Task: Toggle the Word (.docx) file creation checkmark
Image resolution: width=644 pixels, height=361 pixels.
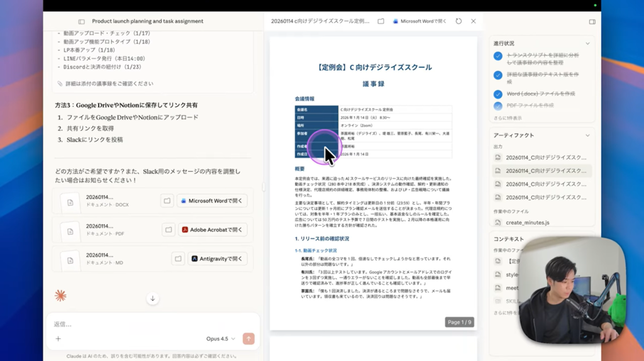Action: (498, 94)
